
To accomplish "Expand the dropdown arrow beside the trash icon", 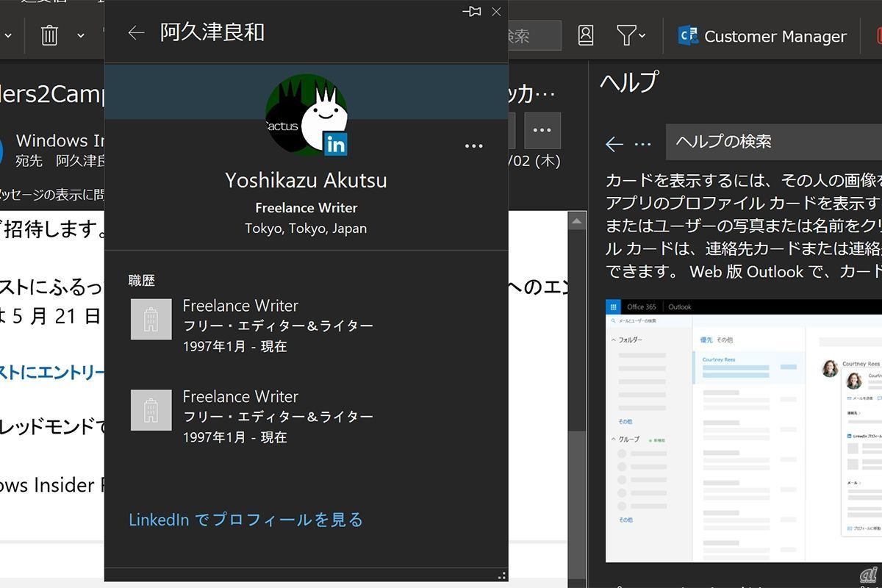I will (81, 35).
